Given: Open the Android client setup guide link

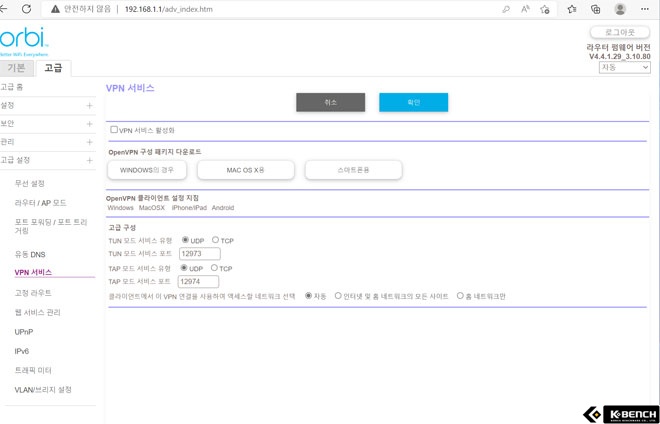Looking at the screenshot, I should 223,208.
